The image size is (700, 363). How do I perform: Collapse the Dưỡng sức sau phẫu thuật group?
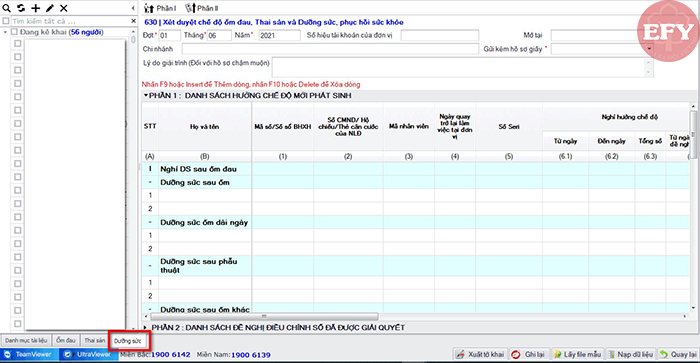150,266
